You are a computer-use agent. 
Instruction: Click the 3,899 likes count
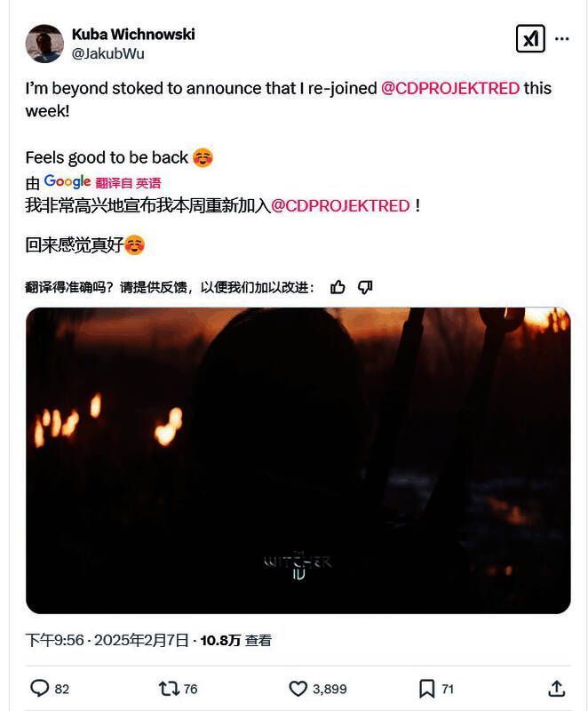330,689
